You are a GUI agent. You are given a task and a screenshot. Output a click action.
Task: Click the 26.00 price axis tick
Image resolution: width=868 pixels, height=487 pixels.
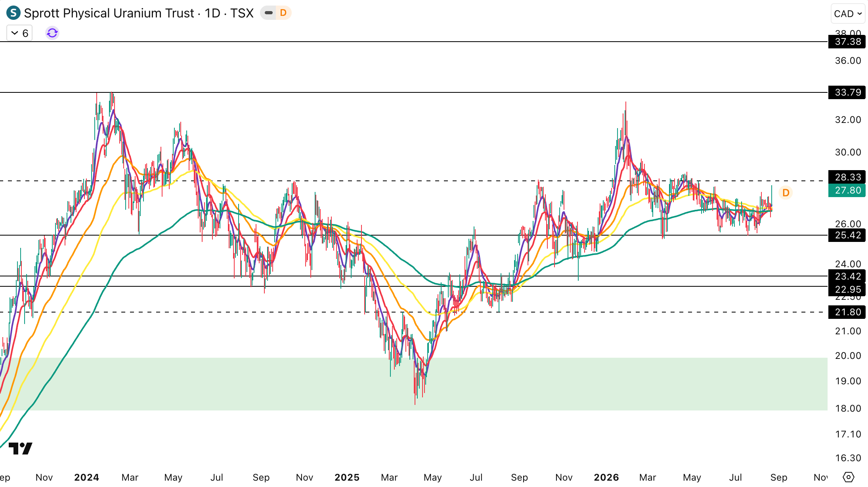[848, 224]
